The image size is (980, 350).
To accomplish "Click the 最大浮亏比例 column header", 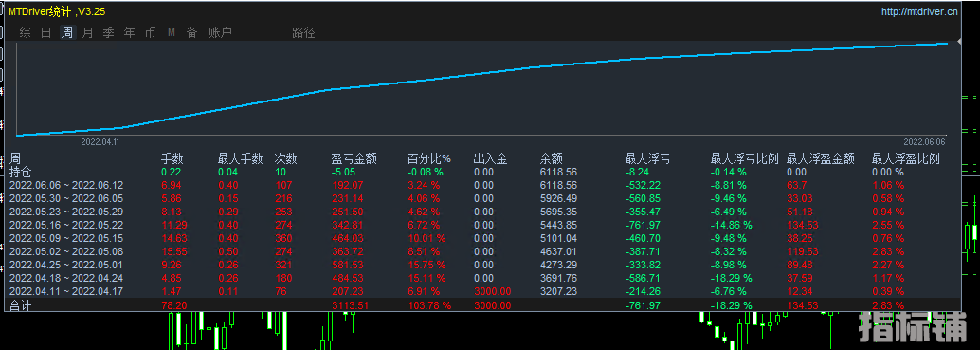I will click(x=745, y=159).
